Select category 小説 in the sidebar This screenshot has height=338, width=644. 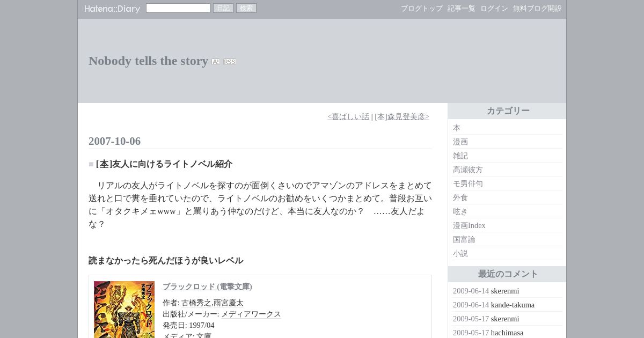tap(460, 253)
